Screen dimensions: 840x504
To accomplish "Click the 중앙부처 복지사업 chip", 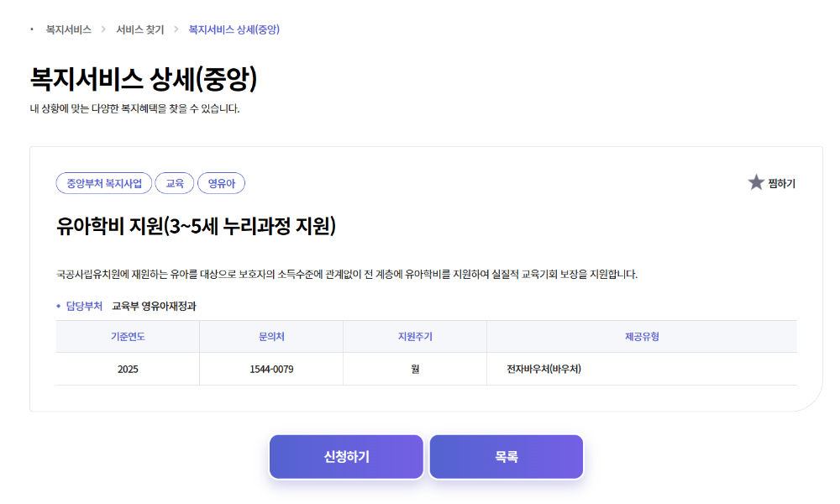I will click(x=103, y=183).
